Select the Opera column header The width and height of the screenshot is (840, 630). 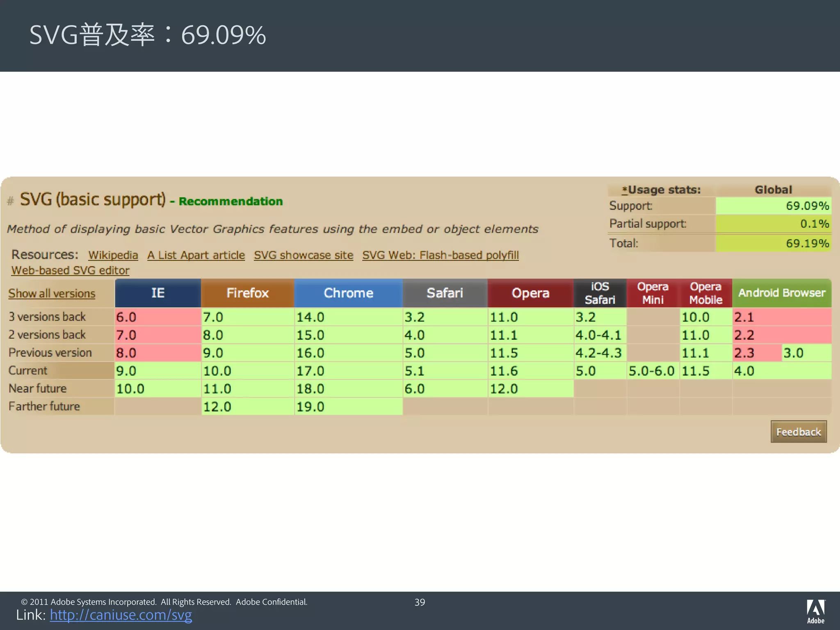(x=530, y=293)
